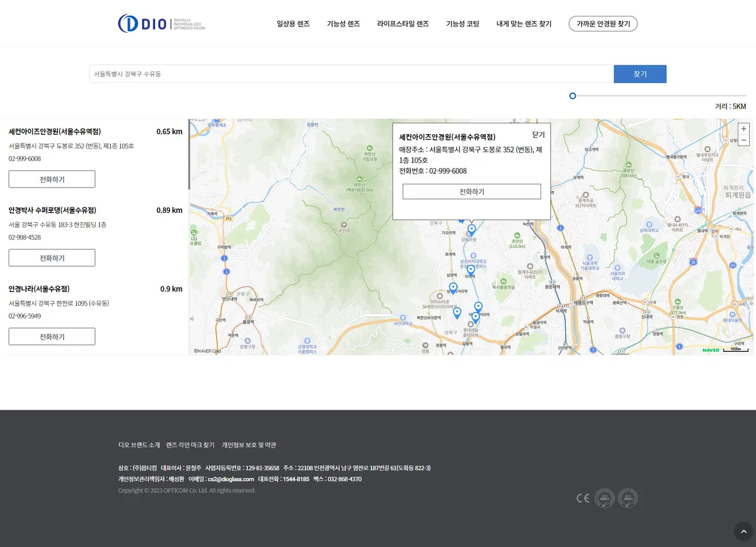Zoom in the map with plus
The width and height of the screenshot is (756, 547).
point(744,128)
